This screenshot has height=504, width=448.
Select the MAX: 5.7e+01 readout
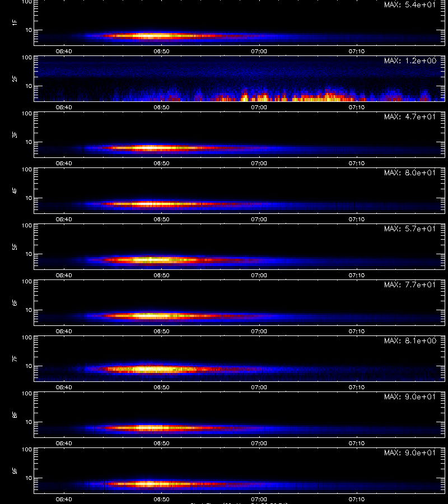pyautogui.click(x=410, y=228)
